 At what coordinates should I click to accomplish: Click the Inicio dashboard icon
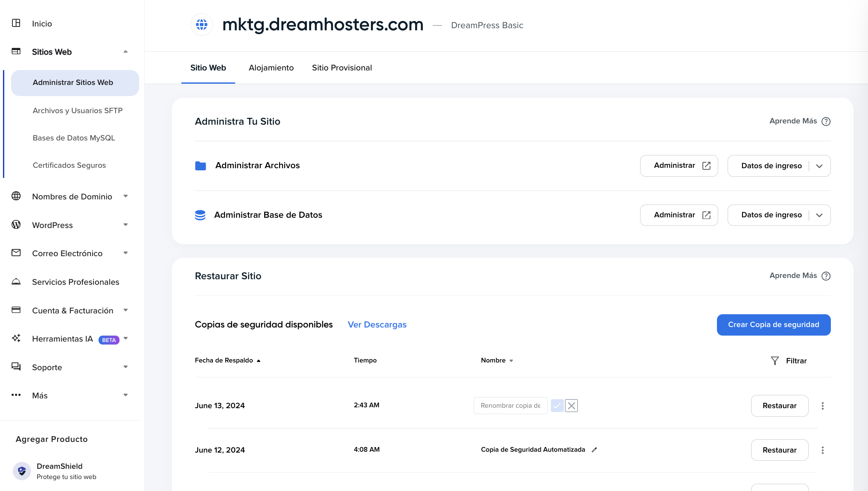(16, 23)
